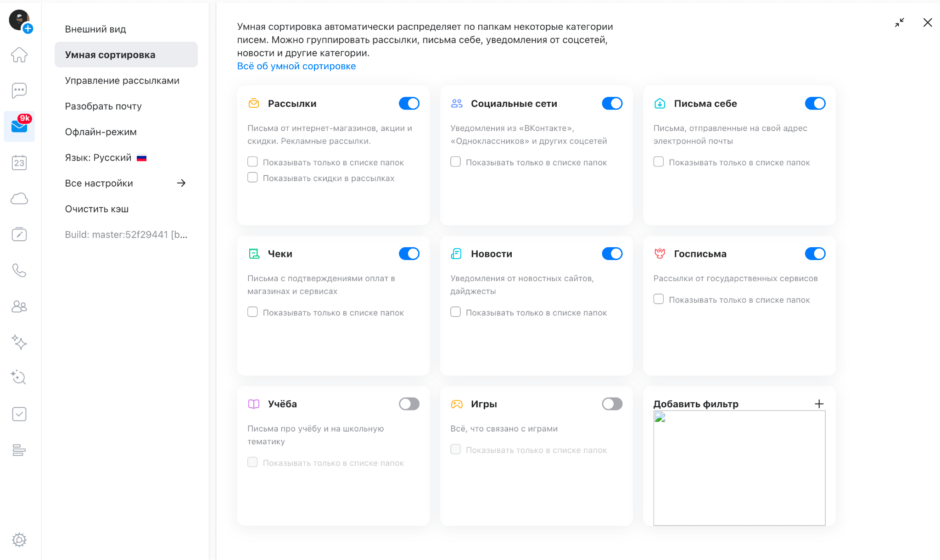Viewport: 940px width, 560px height.
Task: Check Показывать скидки в рассылках
Action: tap(252, 177)
